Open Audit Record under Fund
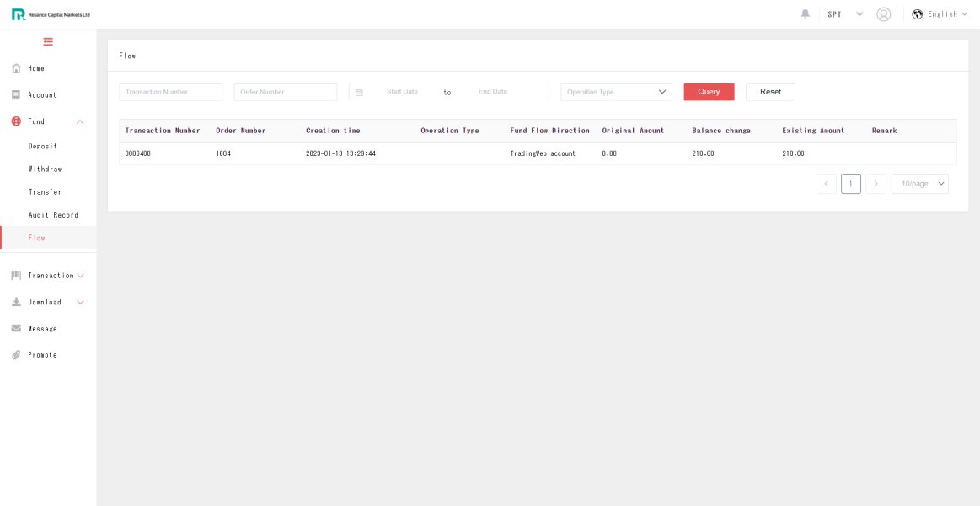The image size is (980, 506). pos(53,214)
